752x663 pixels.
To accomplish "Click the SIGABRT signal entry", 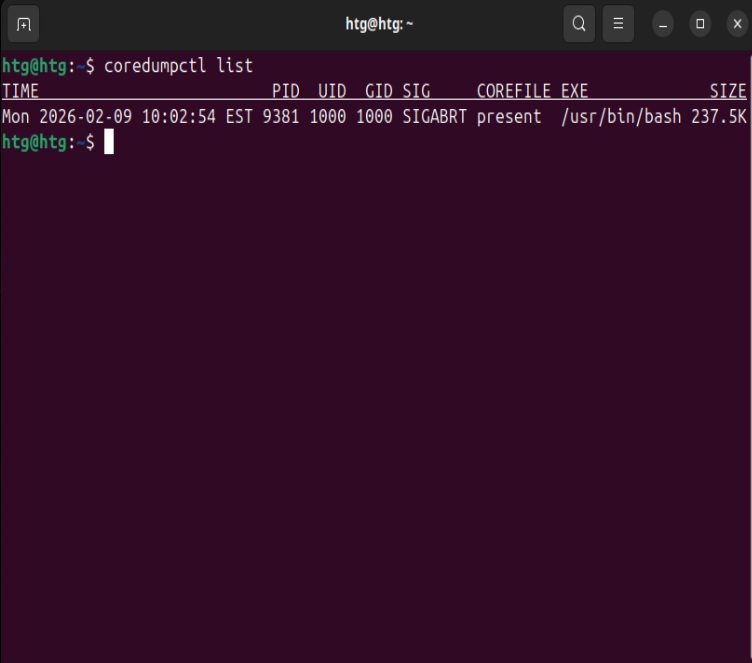I will coord(435,117).
